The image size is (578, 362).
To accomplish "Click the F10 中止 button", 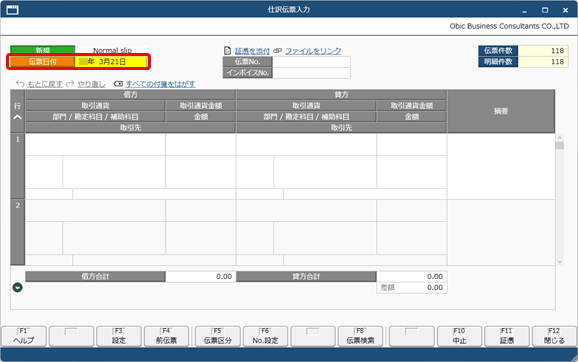I will click(459, 336).
